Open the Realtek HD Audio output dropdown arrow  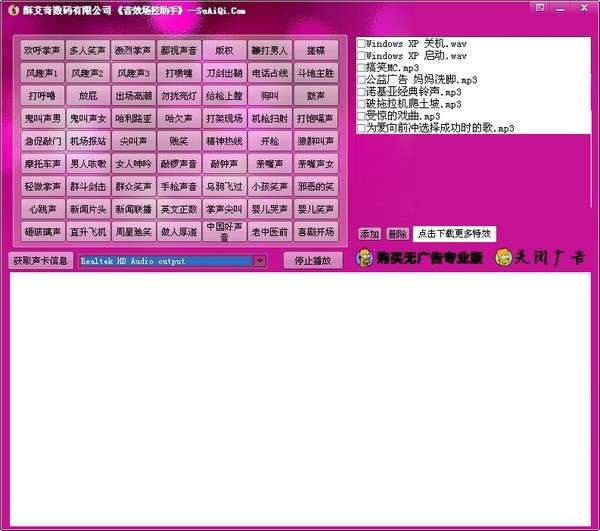click(x=260, y=261)
